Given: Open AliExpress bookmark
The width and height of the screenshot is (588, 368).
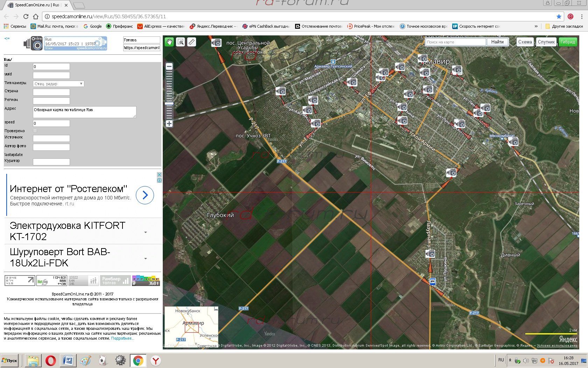Looking at the screenshot, I should pyautogui.click(x=161, y=26).
